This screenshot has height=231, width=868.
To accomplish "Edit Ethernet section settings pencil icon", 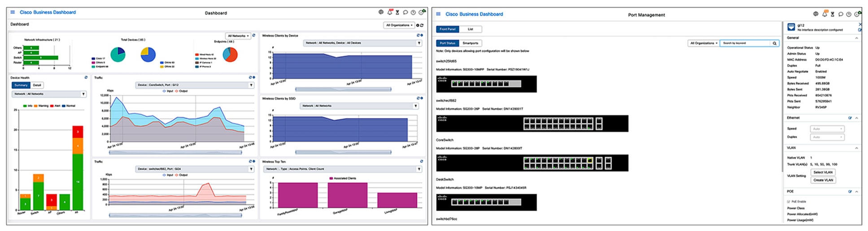I will (x=850, y=118).
